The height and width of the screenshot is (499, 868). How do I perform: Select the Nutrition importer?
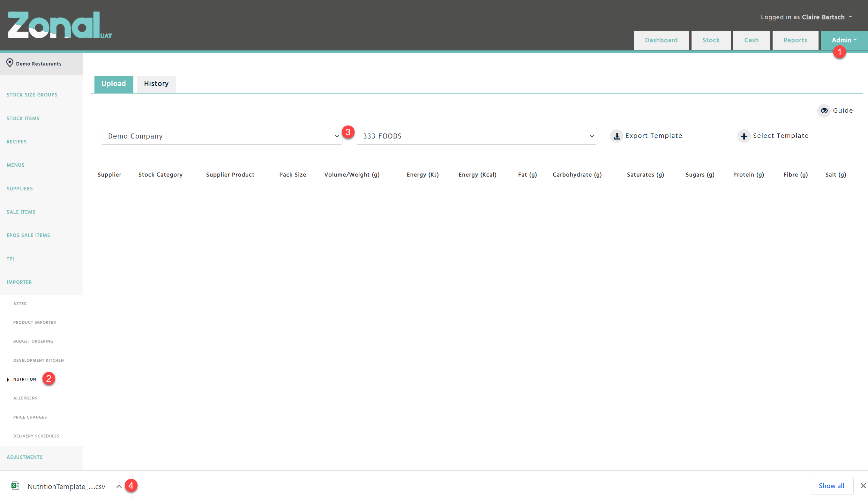(x=25, y=379)
